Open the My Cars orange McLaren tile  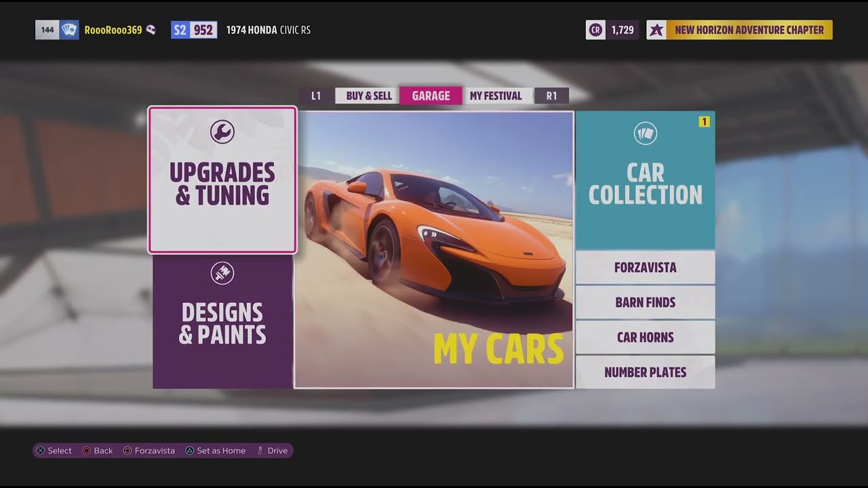click(434, 250)
